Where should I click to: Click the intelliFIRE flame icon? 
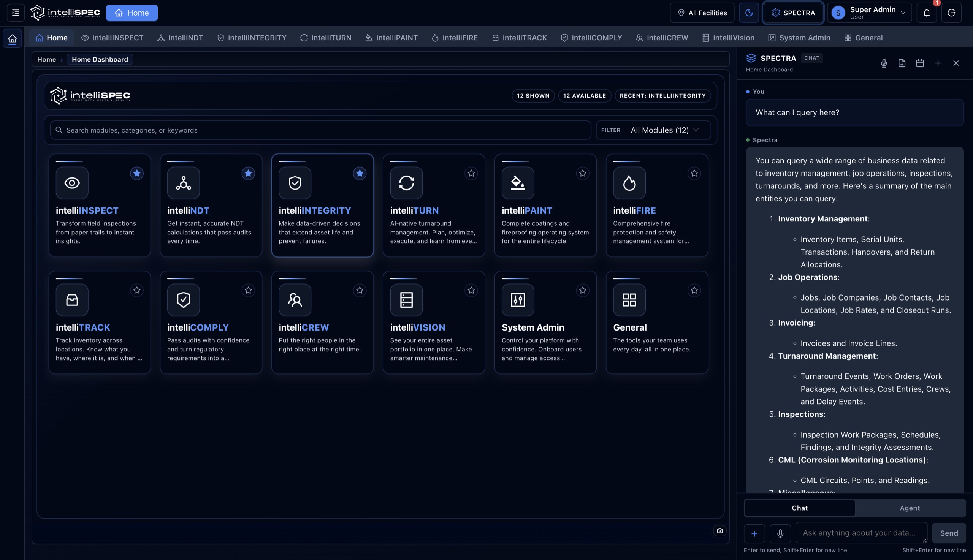pos(629,183)
